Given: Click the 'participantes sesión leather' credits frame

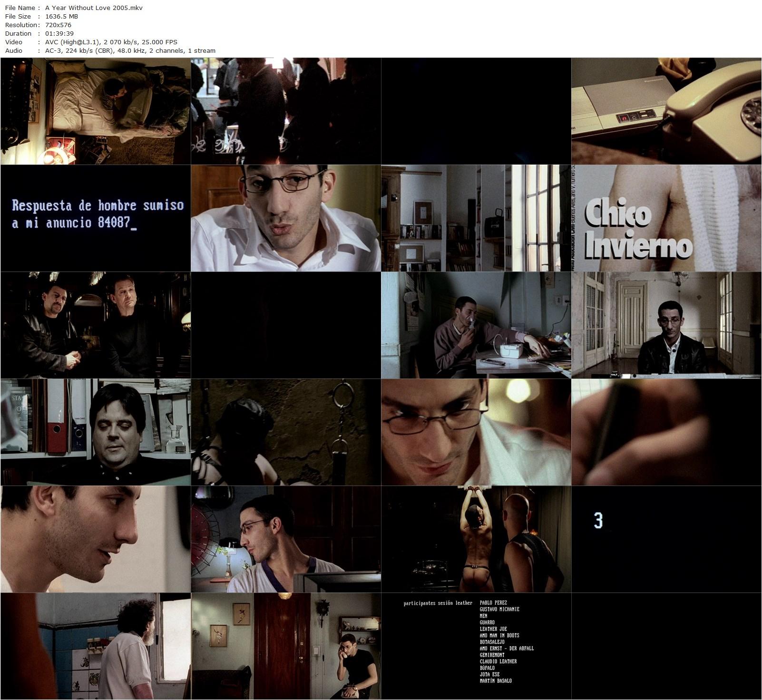Looking at the screenshot, I should (x=476, y=646).
